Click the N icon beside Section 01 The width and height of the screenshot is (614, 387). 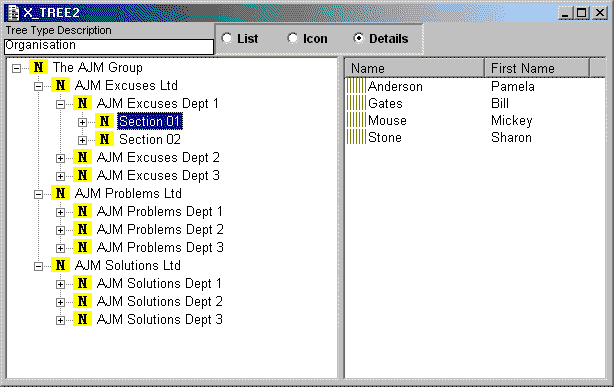pos(104,121)
